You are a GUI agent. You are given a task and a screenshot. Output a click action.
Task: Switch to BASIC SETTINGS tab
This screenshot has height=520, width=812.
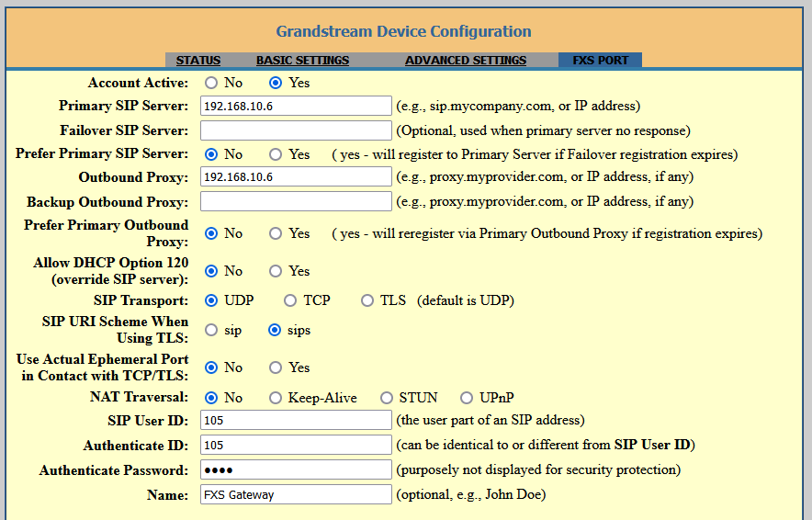tap(302, 61)
